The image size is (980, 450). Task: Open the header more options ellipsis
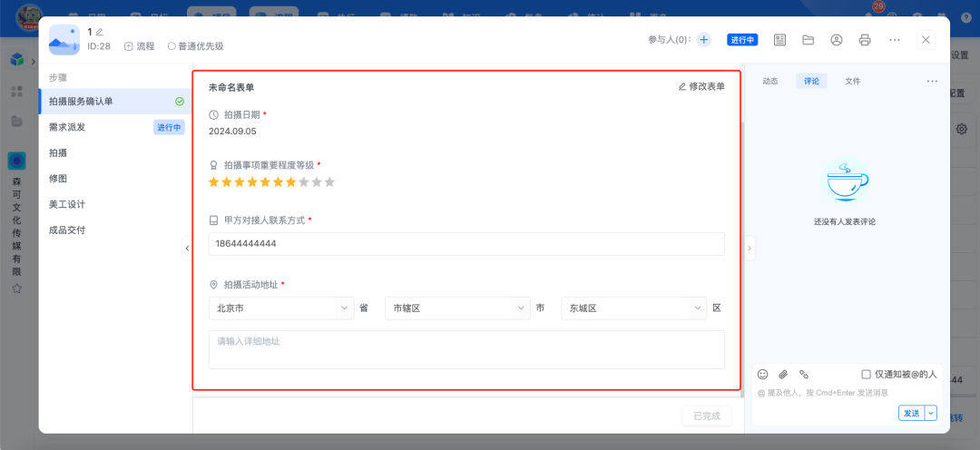895,40
